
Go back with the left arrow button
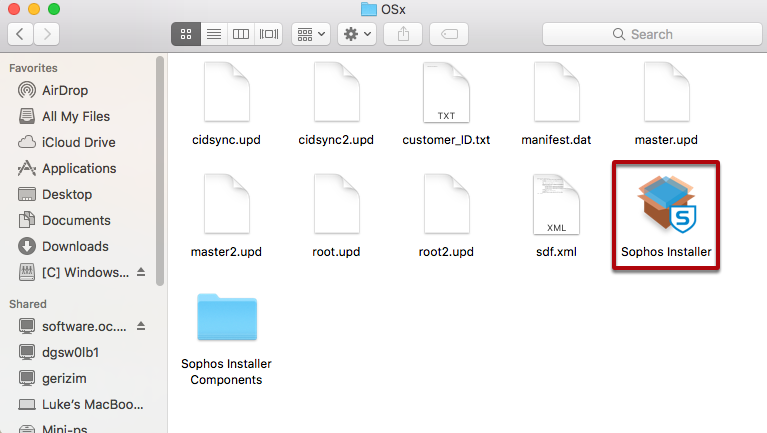[x=21, y=34]
